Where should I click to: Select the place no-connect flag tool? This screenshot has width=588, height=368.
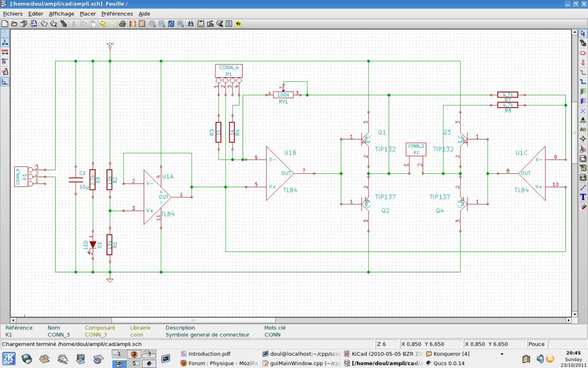click(x=583, y=111)
